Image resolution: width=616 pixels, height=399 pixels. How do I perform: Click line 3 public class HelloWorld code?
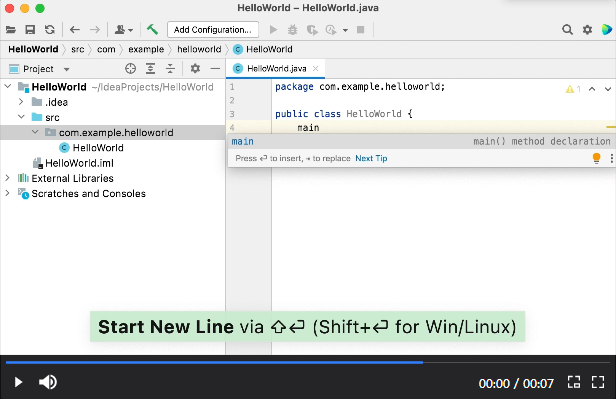click(344, 114)
